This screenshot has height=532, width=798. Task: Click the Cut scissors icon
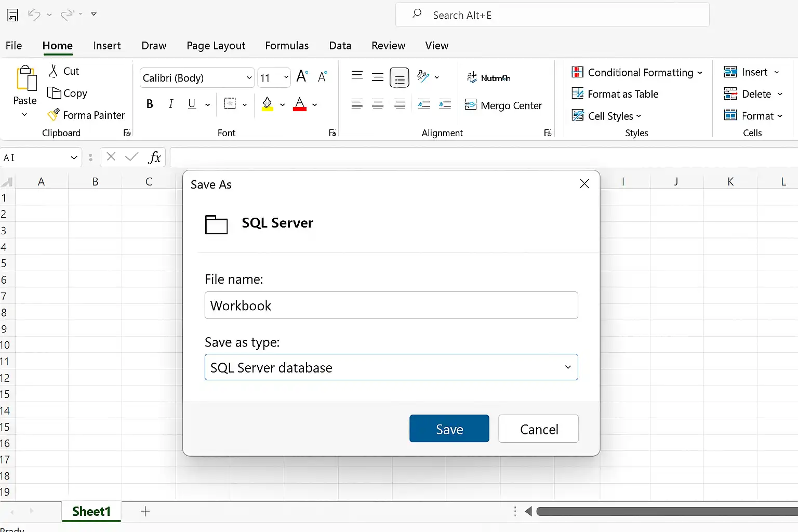point(53,71)
